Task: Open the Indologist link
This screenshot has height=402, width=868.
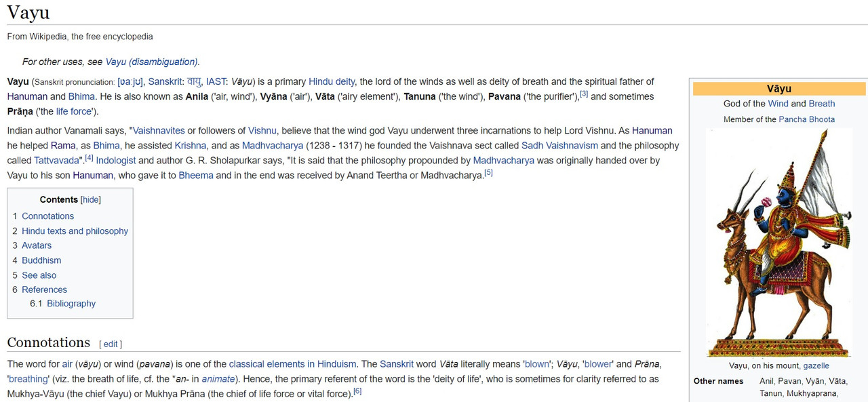Action: (x=116, y=160)
